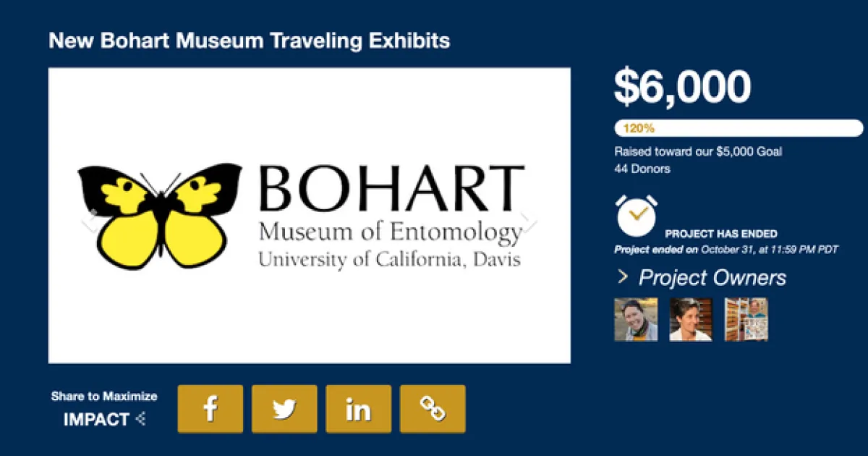The image size is (868, 456).
Task: Click the alarm clock icon
Action: pos(637,215)
